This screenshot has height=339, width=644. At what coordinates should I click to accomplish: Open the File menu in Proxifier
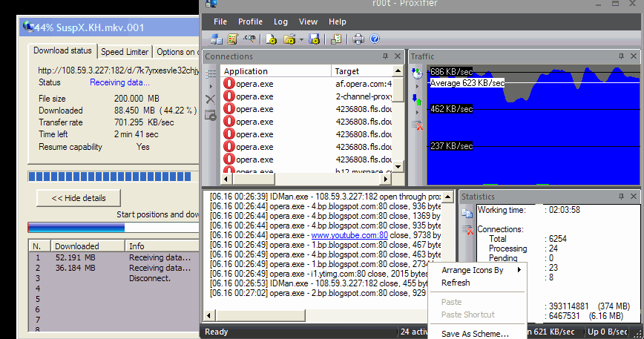pos(220,22)
